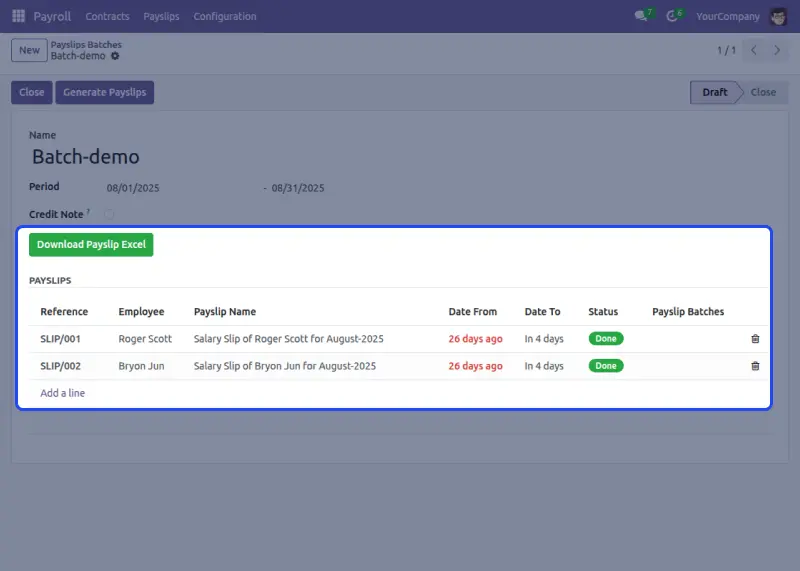Open the Payslips menu
This screenshot has height=571, width=800.
coord(161,16)
